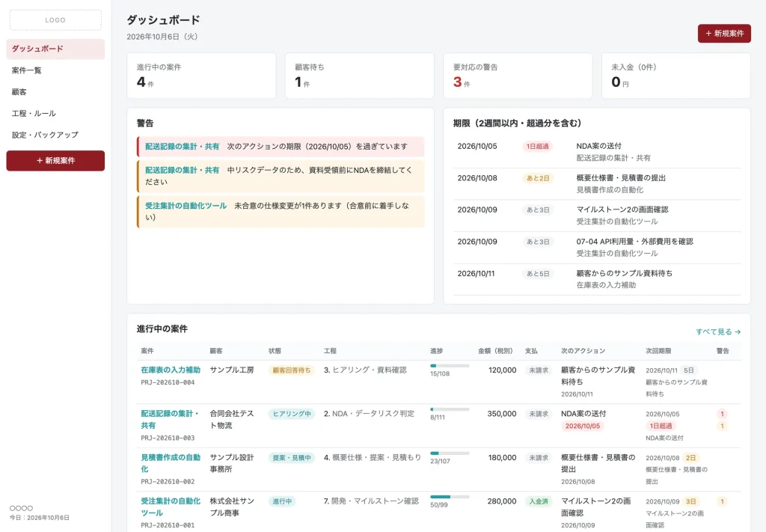Click the top-right ＋新規案件 button
766x532 pixels.
tap(724, 33)
